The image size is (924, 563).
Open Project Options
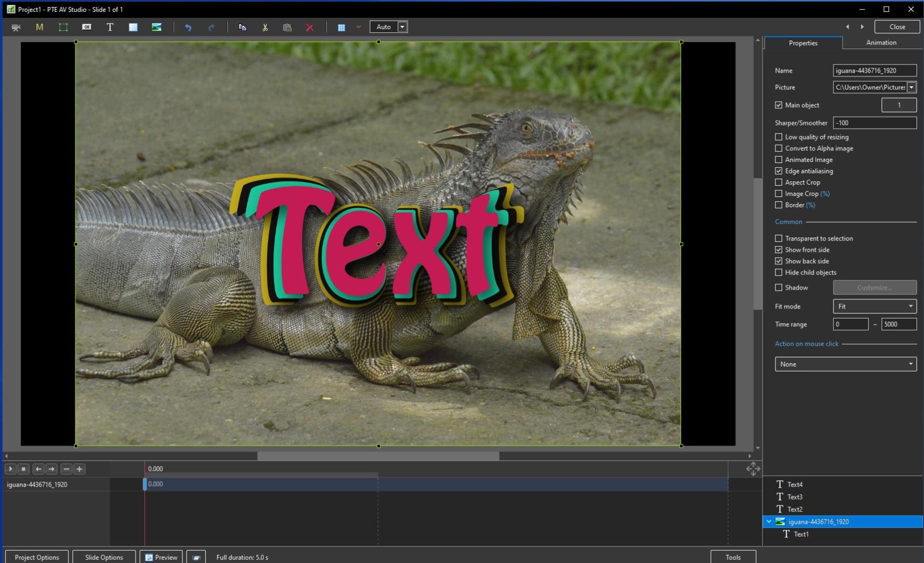pyautogui.click(x=37, y=557)
